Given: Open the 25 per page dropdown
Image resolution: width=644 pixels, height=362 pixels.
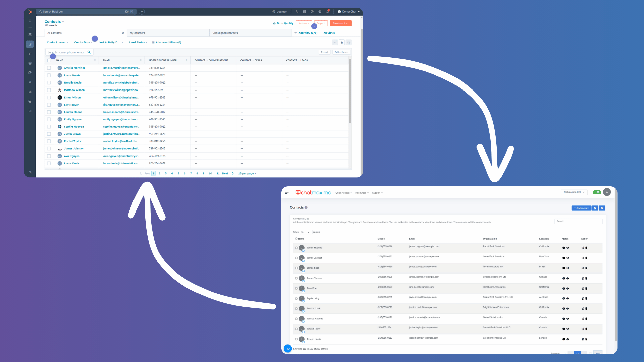Looking at the screenshot, I should (247, 173).
